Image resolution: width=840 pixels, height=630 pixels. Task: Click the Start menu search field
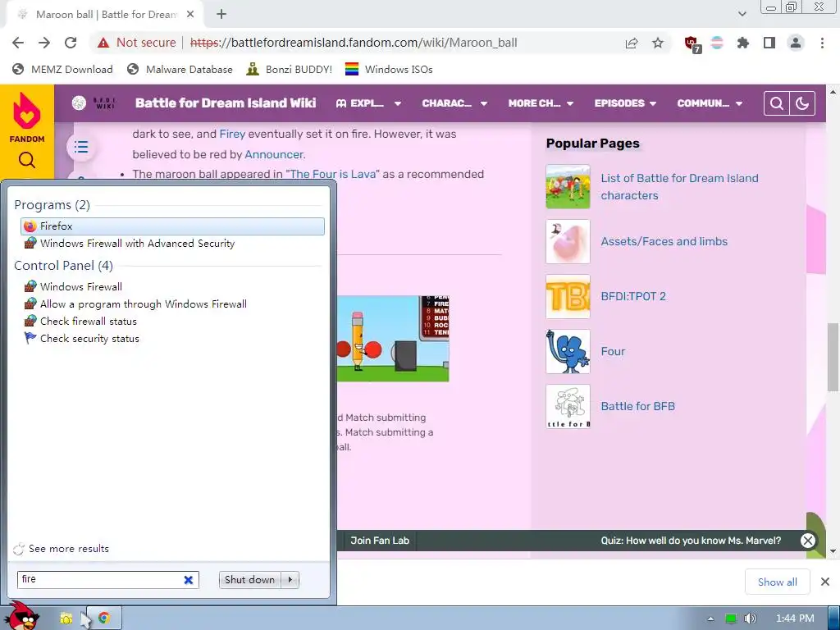[x=101, y=580]
